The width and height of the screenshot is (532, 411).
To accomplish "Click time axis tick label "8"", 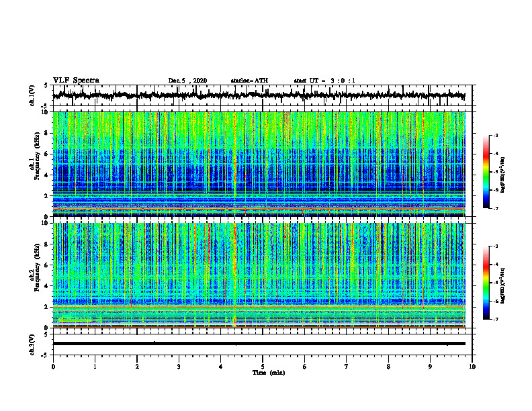I will pos(388,367).
